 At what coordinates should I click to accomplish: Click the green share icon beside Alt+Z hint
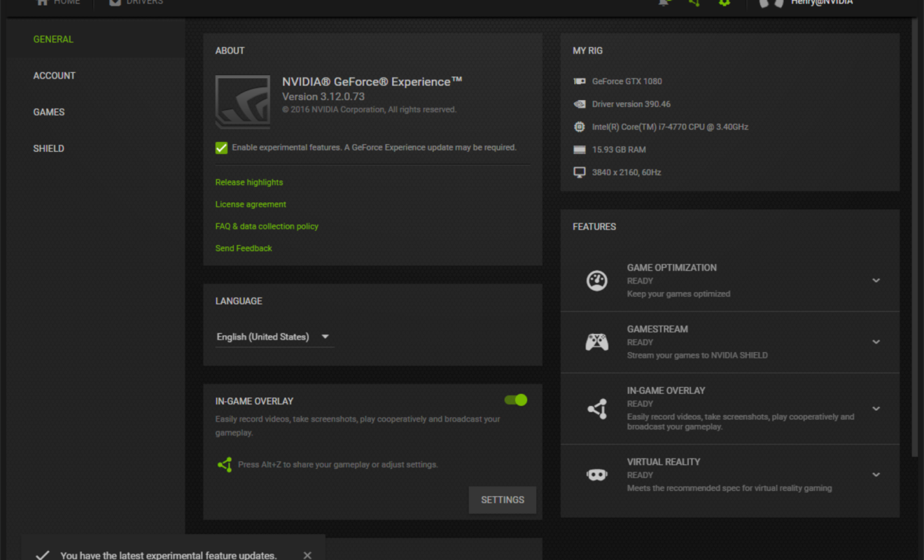(225, 464)
